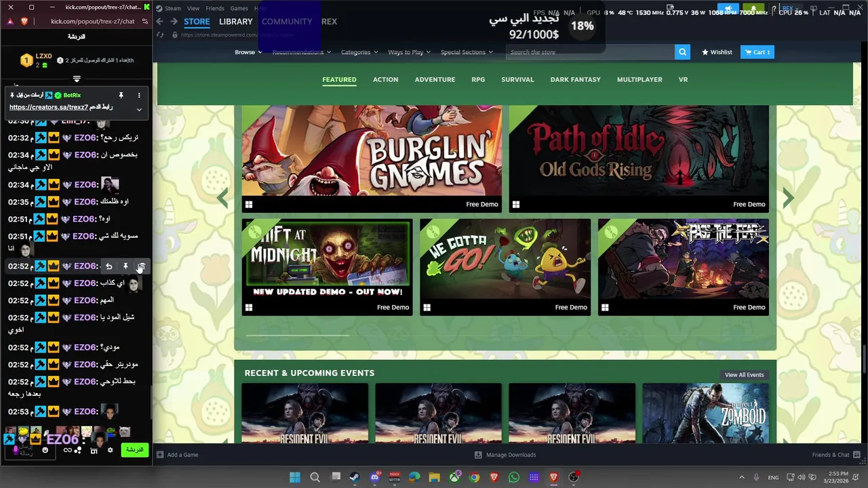
Task: Open Xbox app from the taskbar
Action: (454, 477)
